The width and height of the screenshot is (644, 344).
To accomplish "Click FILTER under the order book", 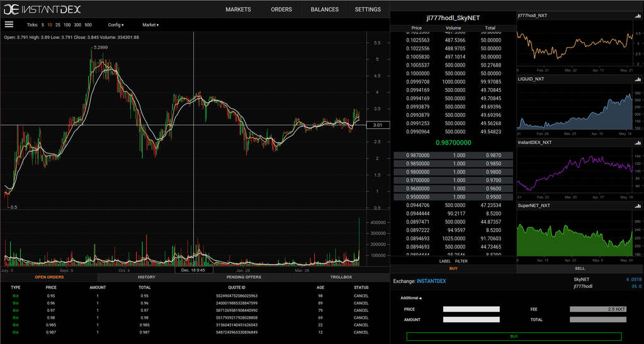I will [461, 261].
